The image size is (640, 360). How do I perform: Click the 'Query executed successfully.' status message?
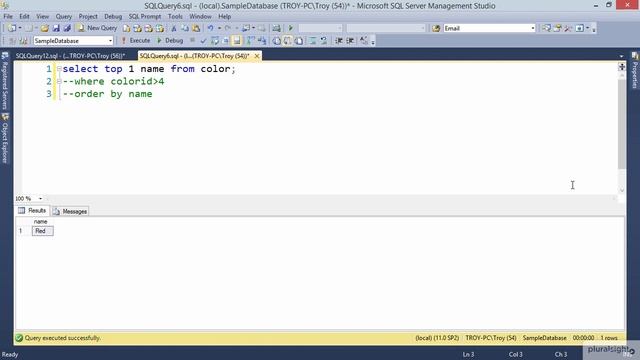(62, 338)
